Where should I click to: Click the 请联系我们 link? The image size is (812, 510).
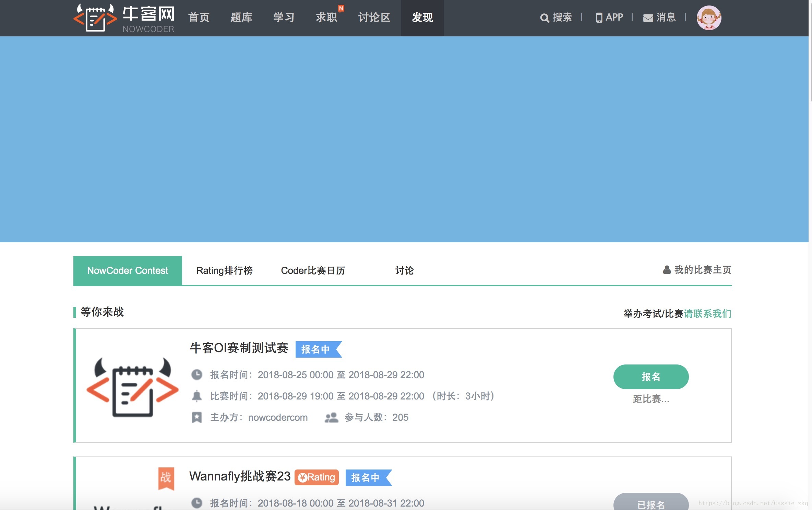point(707,313)
